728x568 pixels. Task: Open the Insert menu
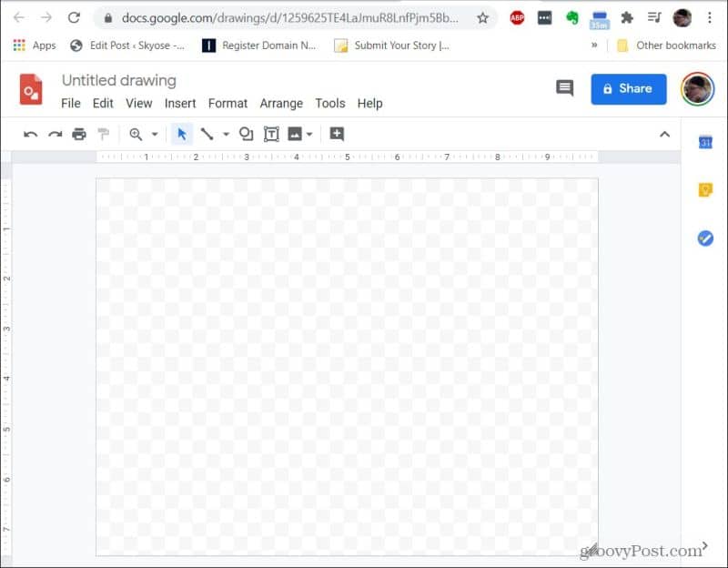(x=180, y=103)
